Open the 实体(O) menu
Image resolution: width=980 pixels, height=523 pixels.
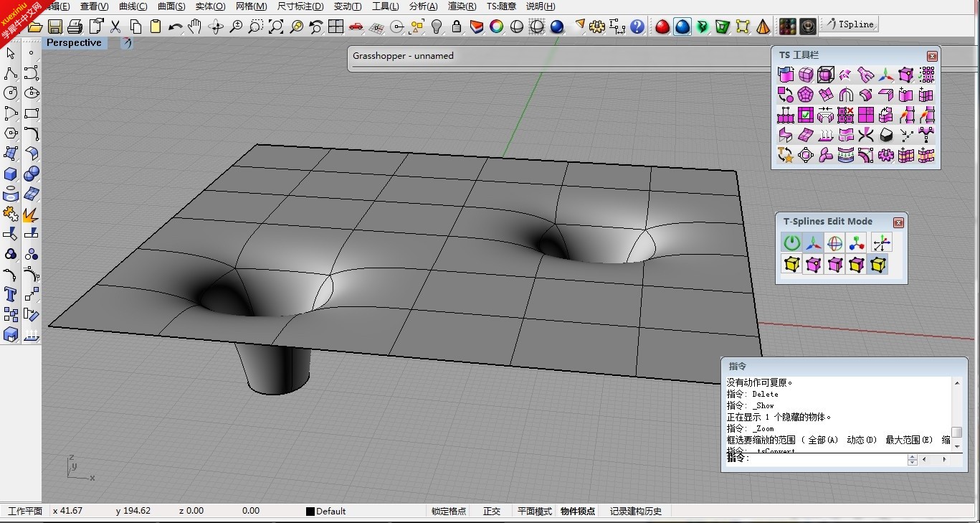point(210,6)
